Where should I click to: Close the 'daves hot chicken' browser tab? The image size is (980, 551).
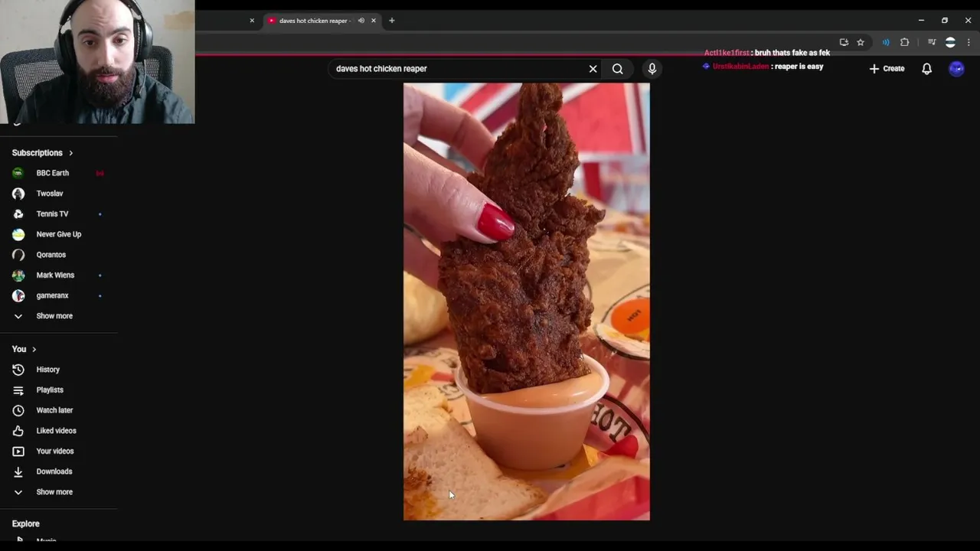(x=374, y=21)
